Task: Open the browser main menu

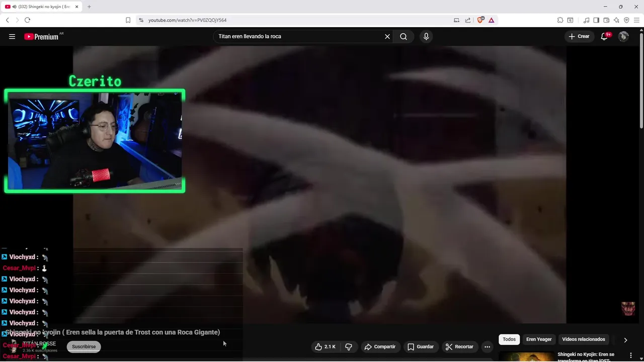Action: 636,20
